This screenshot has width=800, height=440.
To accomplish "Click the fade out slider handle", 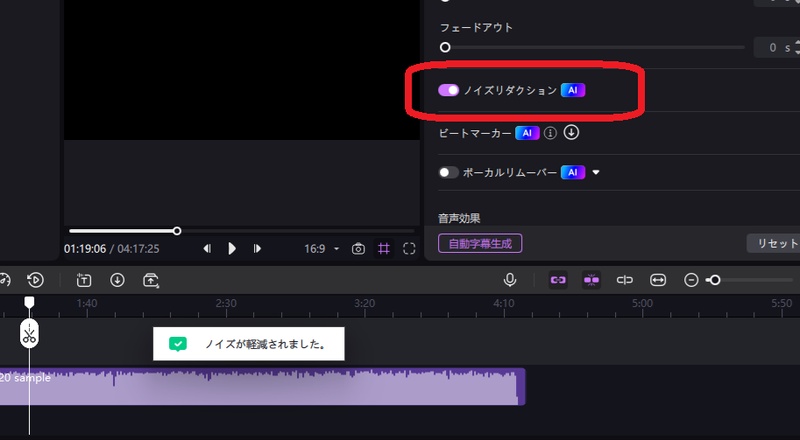I will tap(445, 47).
